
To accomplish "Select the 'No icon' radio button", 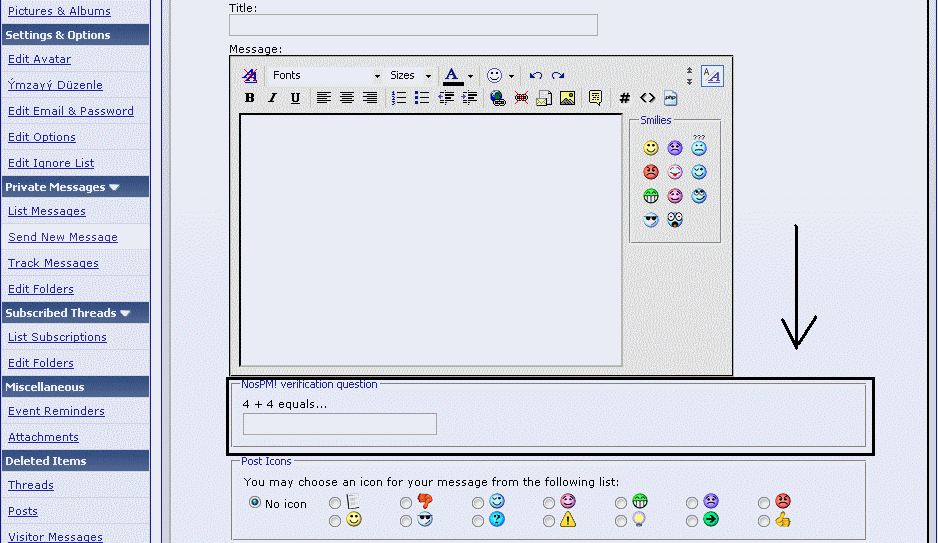I will 255,503.
